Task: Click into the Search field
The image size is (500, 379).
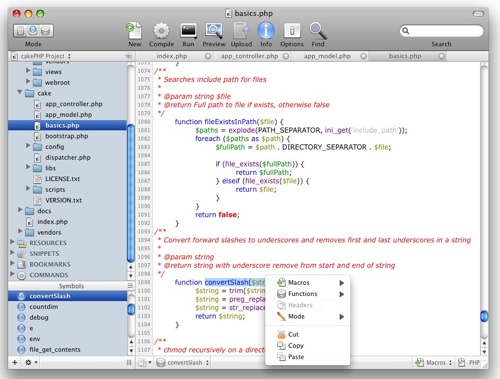Action: click(x=441, y=31)
